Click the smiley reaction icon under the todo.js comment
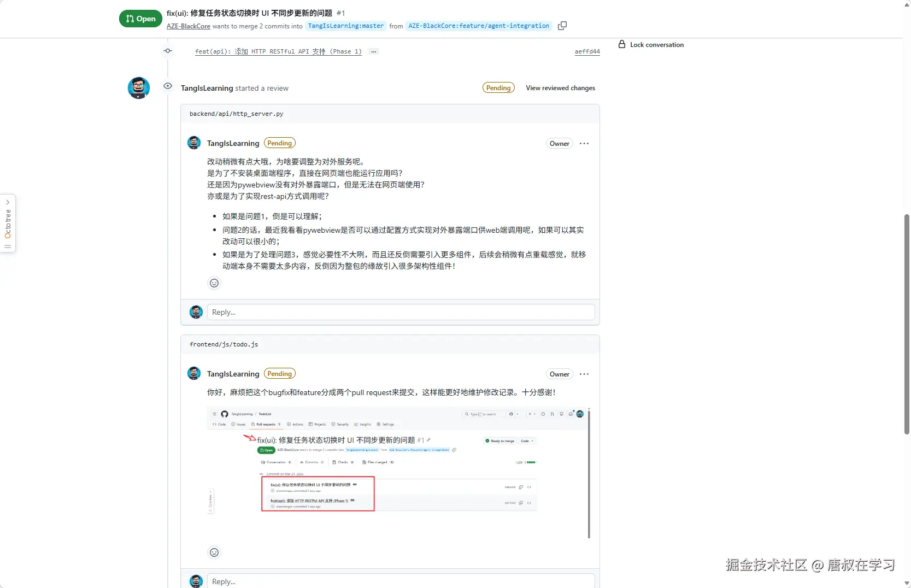 point(214,552)
